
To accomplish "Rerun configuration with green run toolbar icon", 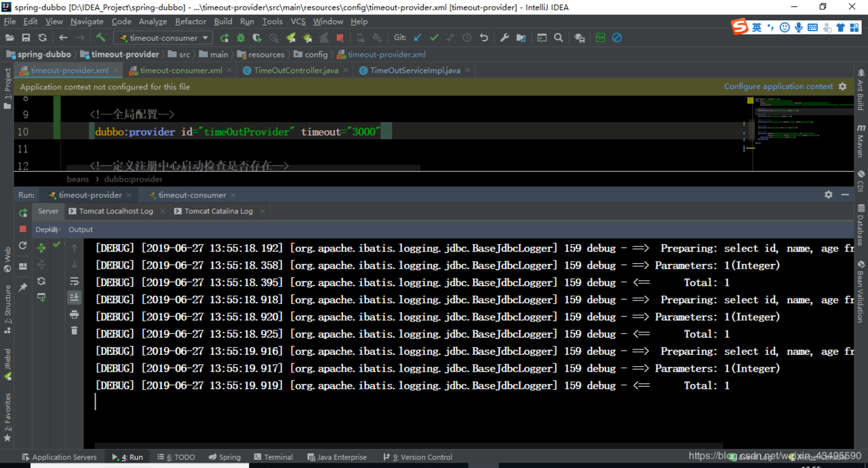I will click(224, 38).
